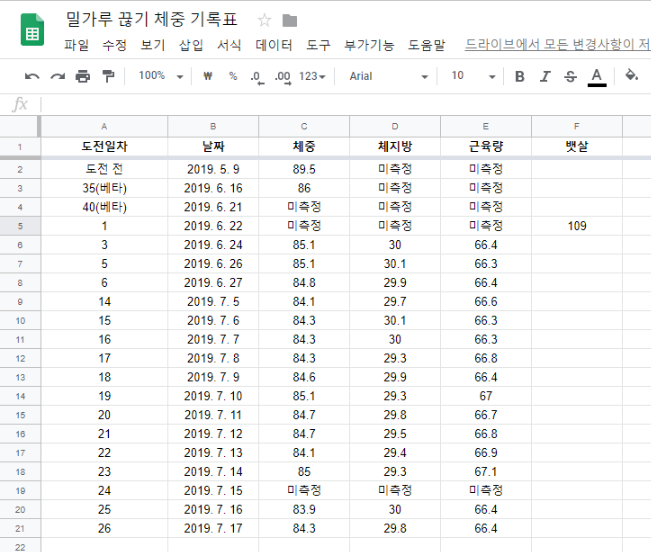This screenshot has width=651, height=552.
Task: Open the 삽입 menu
Action: click(191, 45)
